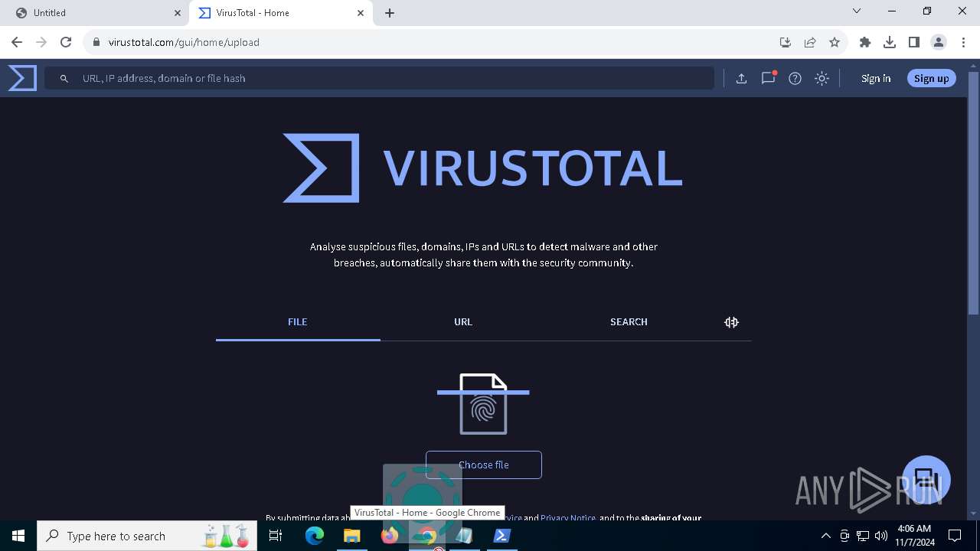Click the tab icon next to SEARCH
This screenshot has height=551, width=980.
tap(731, 322)
